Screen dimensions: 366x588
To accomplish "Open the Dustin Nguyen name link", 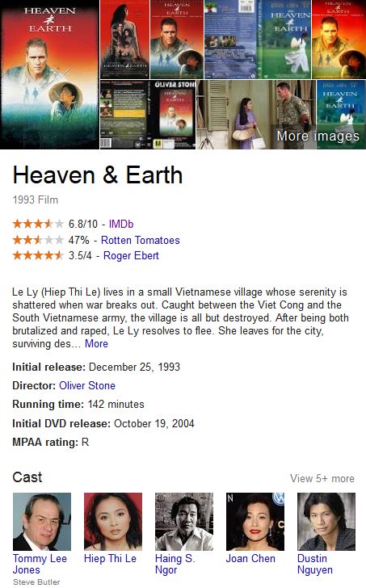I will [x=315, y=564].
